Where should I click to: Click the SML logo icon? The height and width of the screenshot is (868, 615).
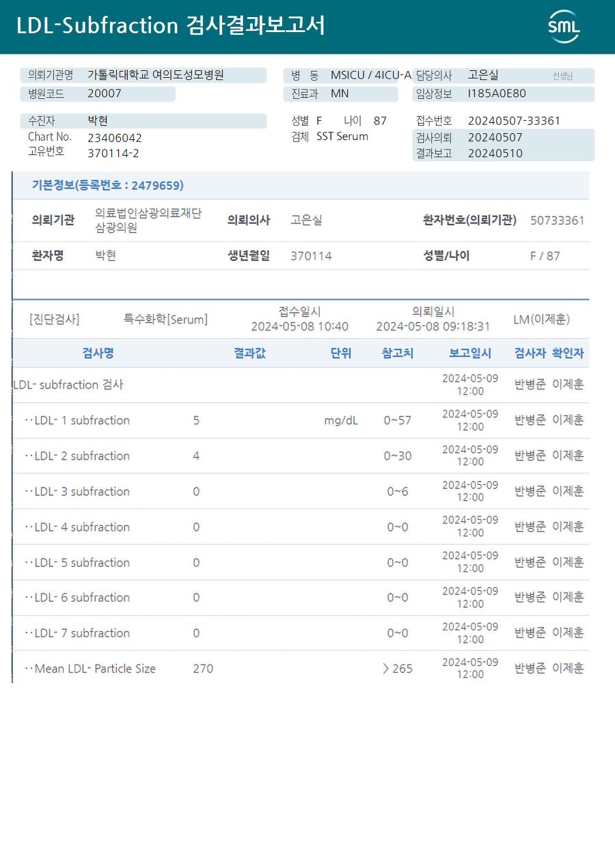[x=564, y=27]
